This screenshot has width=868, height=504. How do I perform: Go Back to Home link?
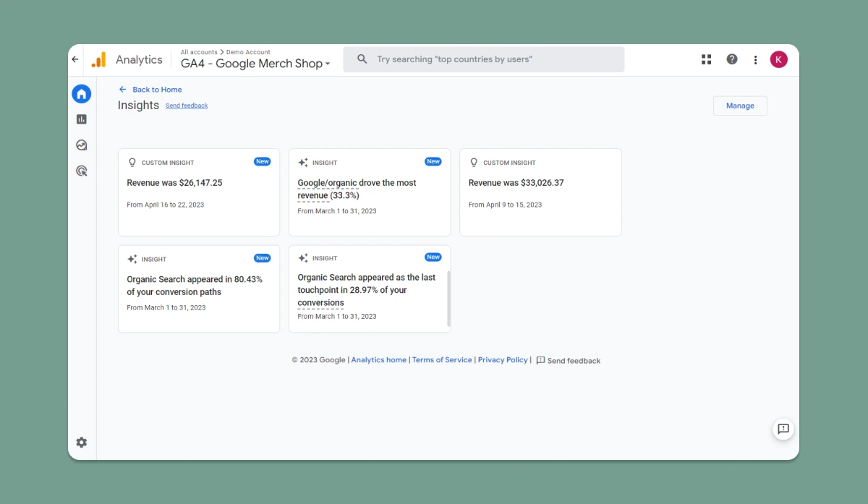tap(157, 90)
